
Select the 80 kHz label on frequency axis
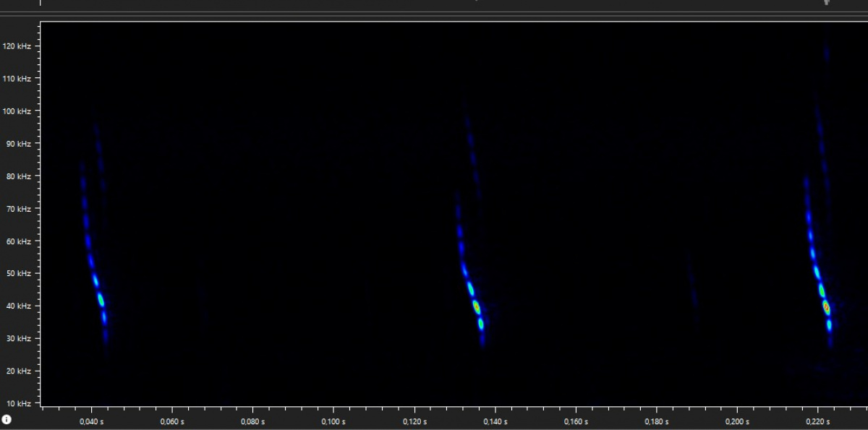pos(20,176)
